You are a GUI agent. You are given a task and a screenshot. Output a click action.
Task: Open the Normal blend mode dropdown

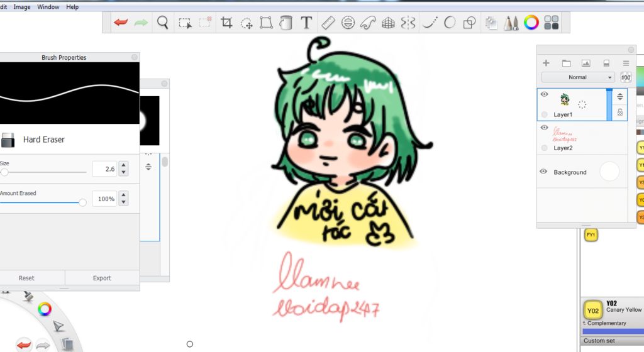coord(579,77)
